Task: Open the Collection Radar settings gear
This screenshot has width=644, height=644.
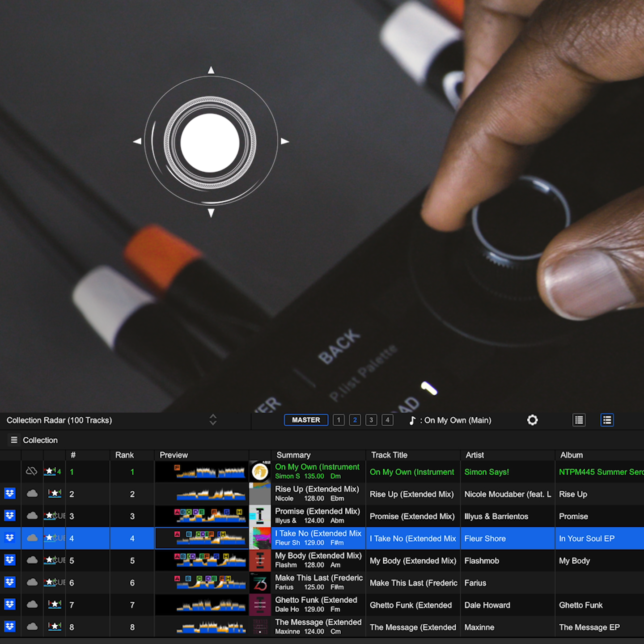Action: [x=532, y=420]
